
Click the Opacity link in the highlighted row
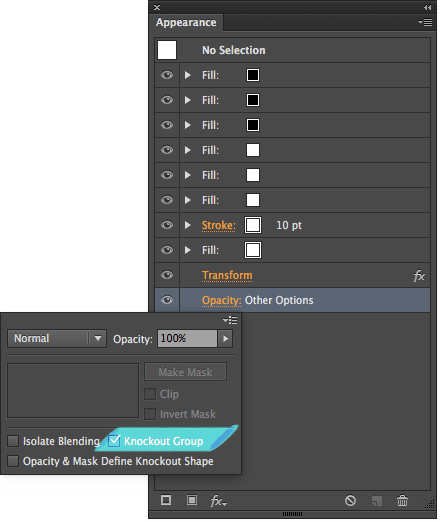[x=221, y=301]
